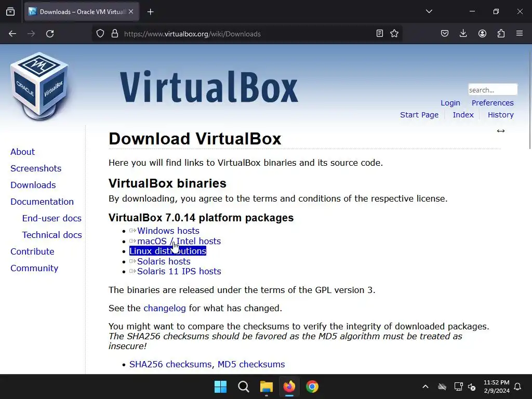Open the OneDrive cloud tray icon
The width and height of the screenshot is (532, 399).
(x=442, y=387)
